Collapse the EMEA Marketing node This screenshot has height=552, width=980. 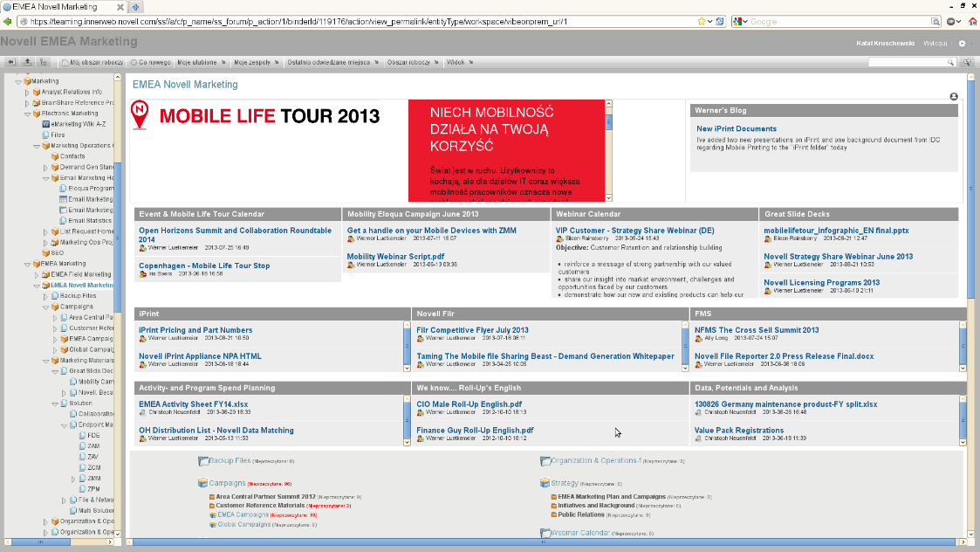pos(28,264)
